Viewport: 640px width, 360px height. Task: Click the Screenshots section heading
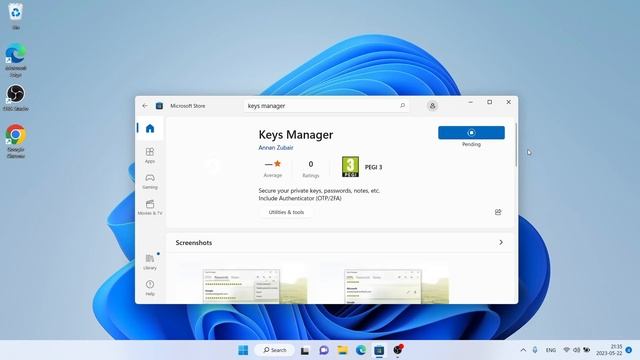[x=194, y=242]
